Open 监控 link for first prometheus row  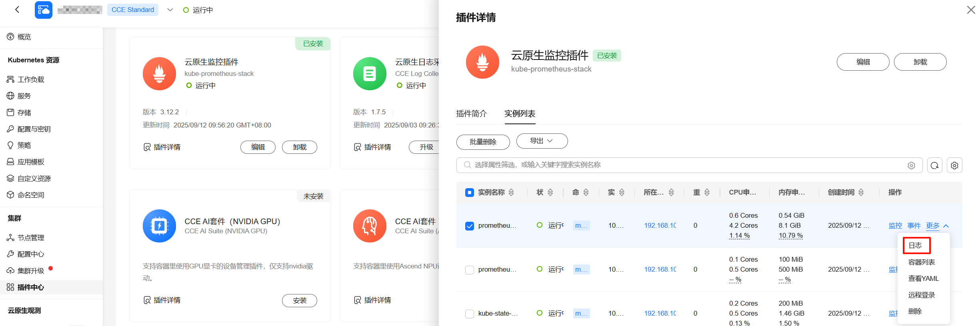[896, 226]
